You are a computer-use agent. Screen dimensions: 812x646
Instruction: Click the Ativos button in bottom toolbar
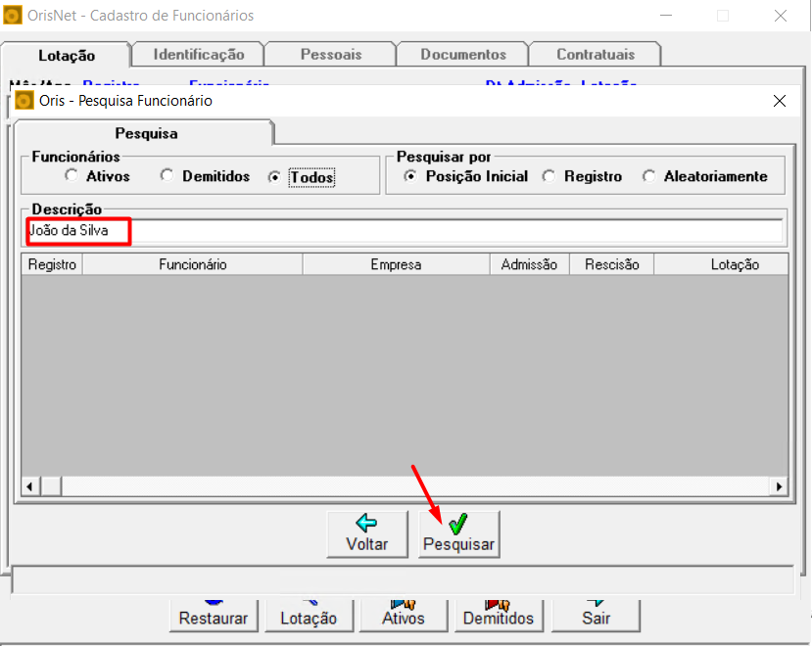(404, 616)
